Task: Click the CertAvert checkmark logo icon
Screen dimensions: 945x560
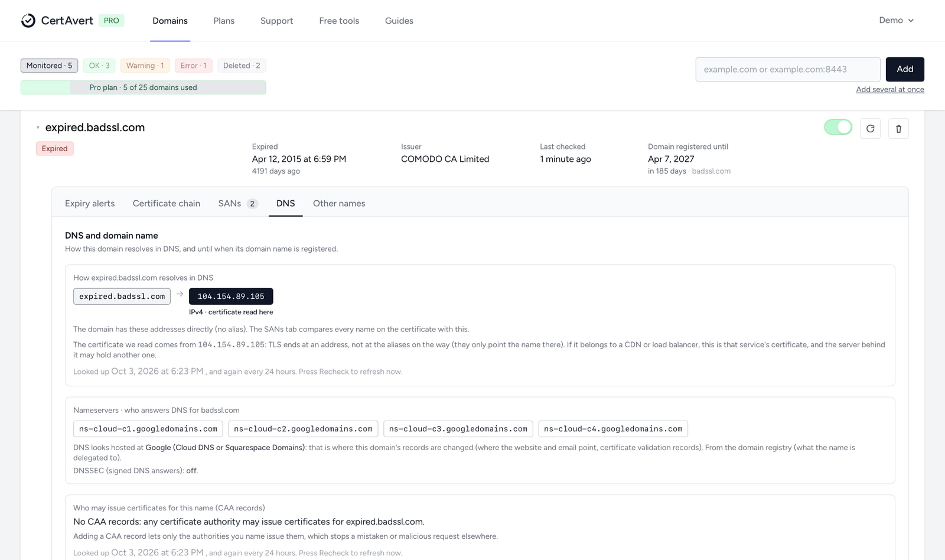Action: tap(28, 21)
